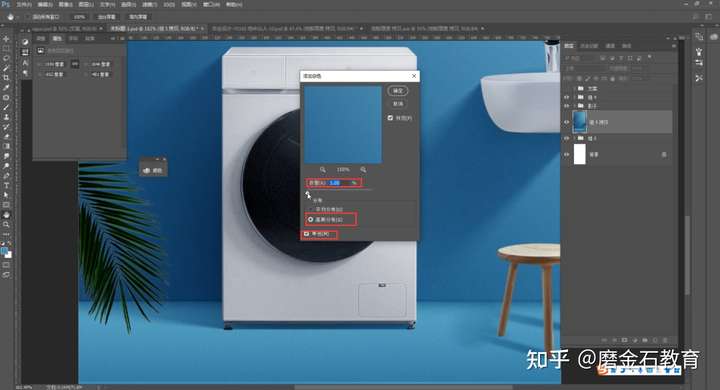Viewport: 720px width, 390px height.
Task: Select the Clone Stamp tool
Action: coord(6,117)
